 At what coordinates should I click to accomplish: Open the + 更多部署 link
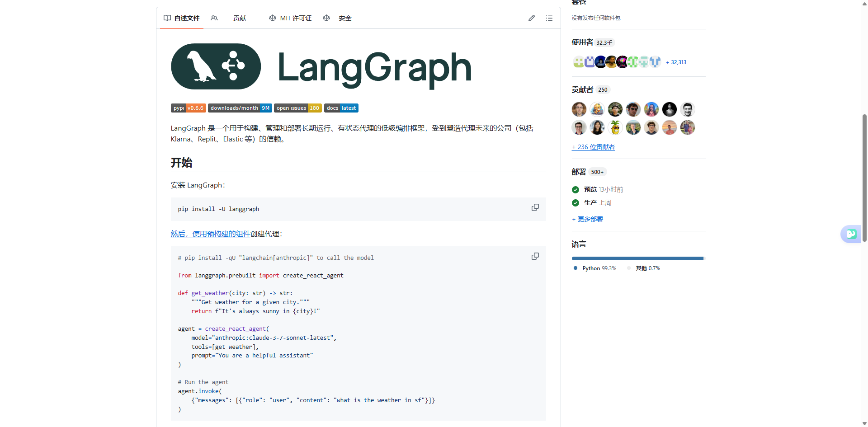pos(587,219)
